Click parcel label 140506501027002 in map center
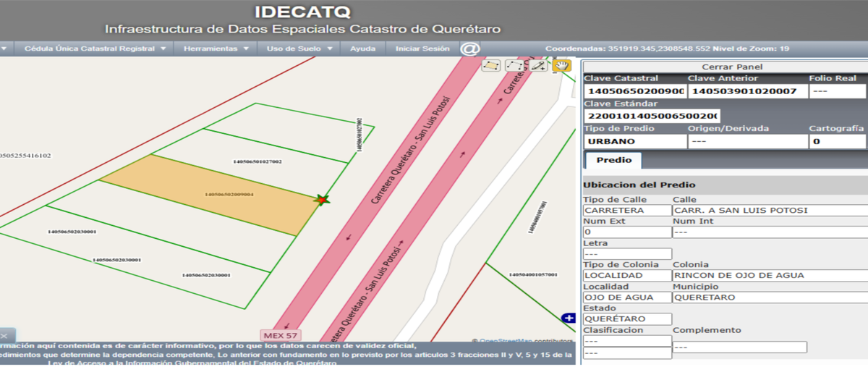 (x=258, y=161)
